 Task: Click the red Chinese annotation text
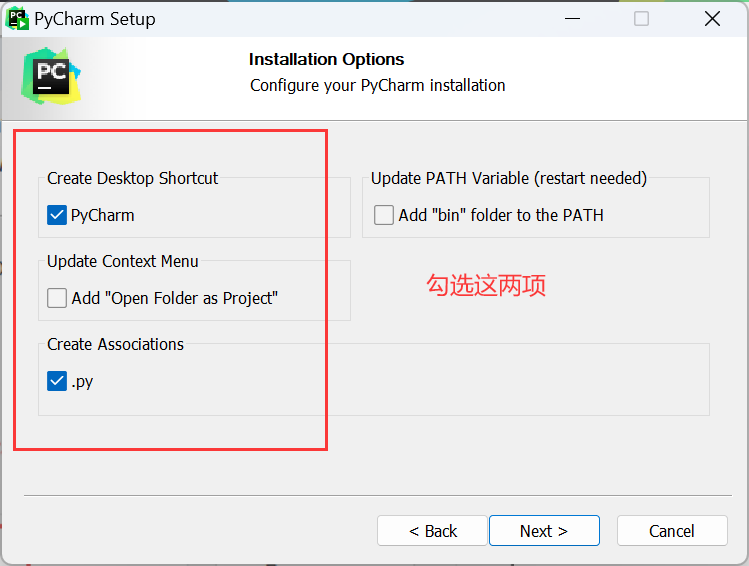point(487,286)
